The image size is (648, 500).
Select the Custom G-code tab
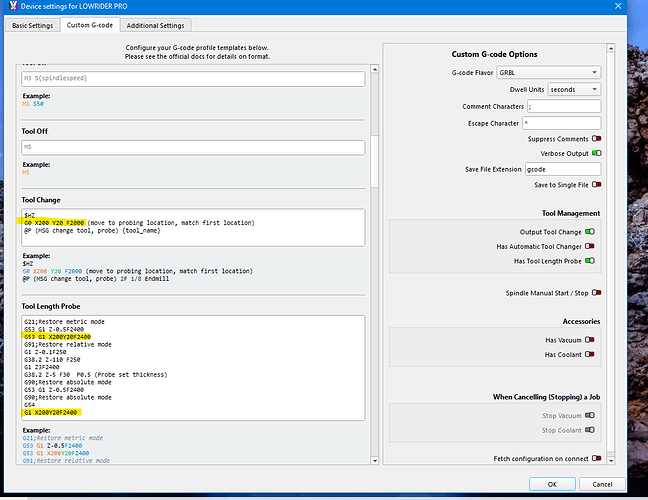tap(90, 25)
